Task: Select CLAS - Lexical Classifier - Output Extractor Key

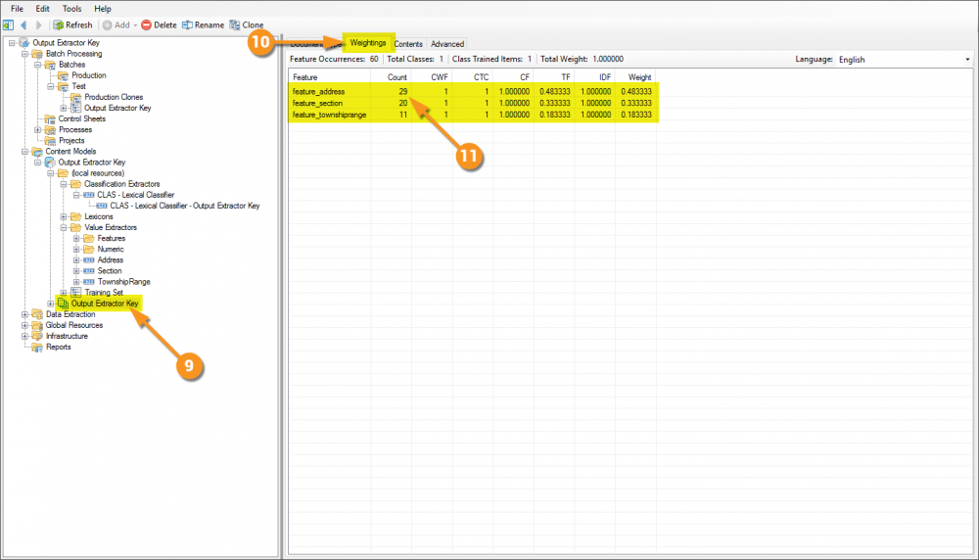Action: (185, 206)
